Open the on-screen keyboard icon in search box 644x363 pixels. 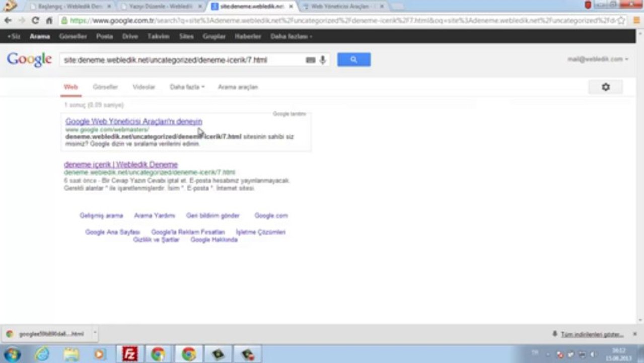(x=311, y=60)
